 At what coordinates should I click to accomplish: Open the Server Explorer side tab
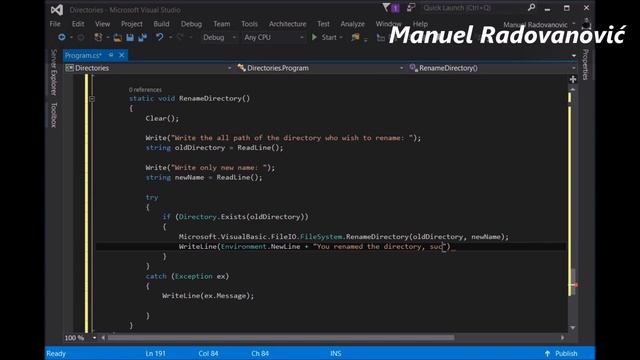pyautogui.click(x=53, y=72)
